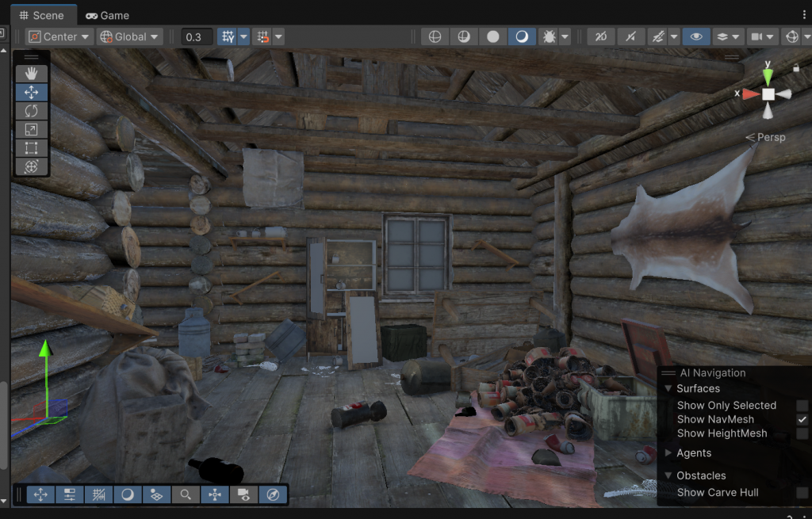Switch to the Game tab

[107, 15]
